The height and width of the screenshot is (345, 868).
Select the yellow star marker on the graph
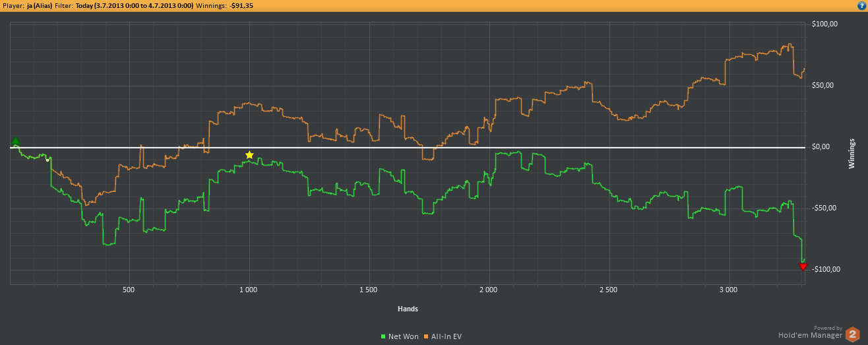coord(249,155)
